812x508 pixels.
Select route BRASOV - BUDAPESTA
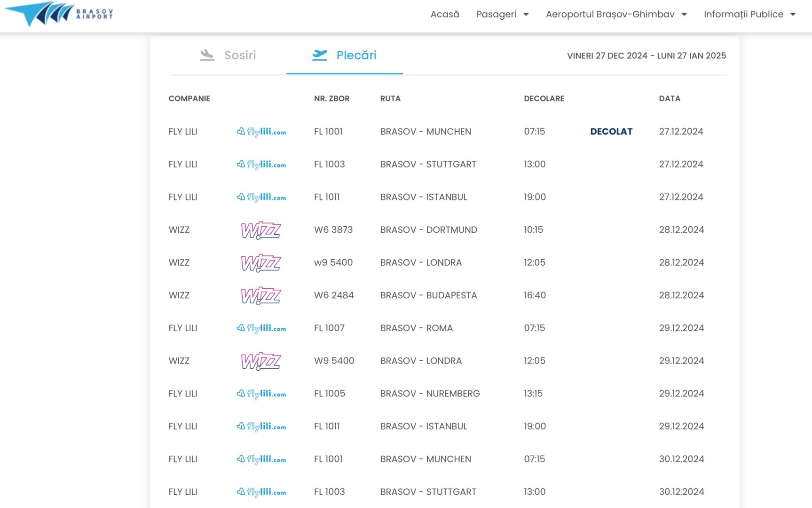tap(428, 295)
